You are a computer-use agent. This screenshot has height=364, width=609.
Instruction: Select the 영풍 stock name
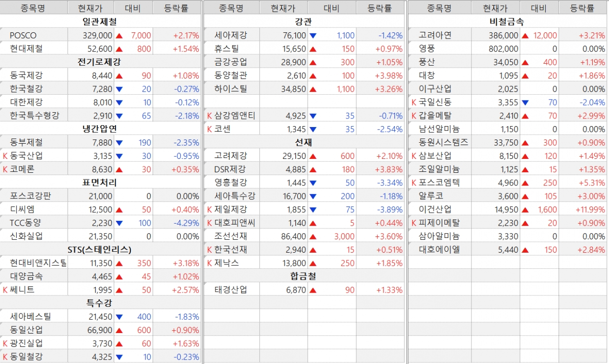coord(426,49)
